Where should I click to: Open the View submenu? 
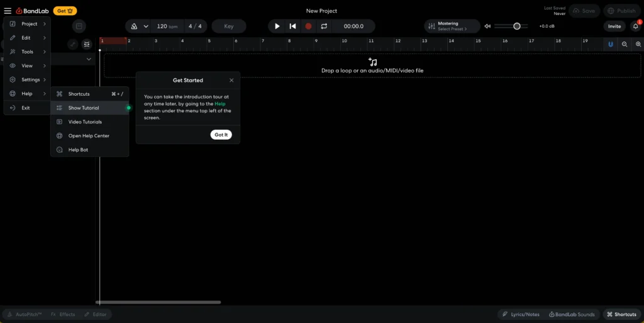coord(28,65)
